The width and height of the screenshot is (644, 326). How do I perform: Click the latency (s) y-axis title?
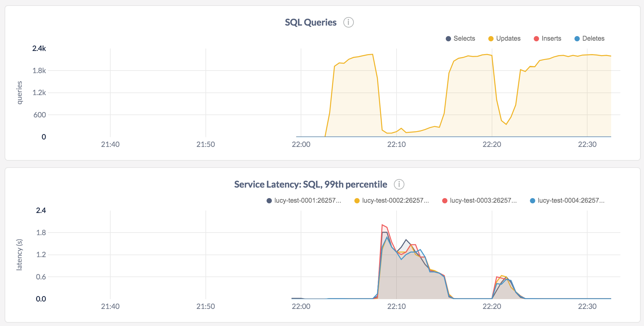(x=20, y=255)
